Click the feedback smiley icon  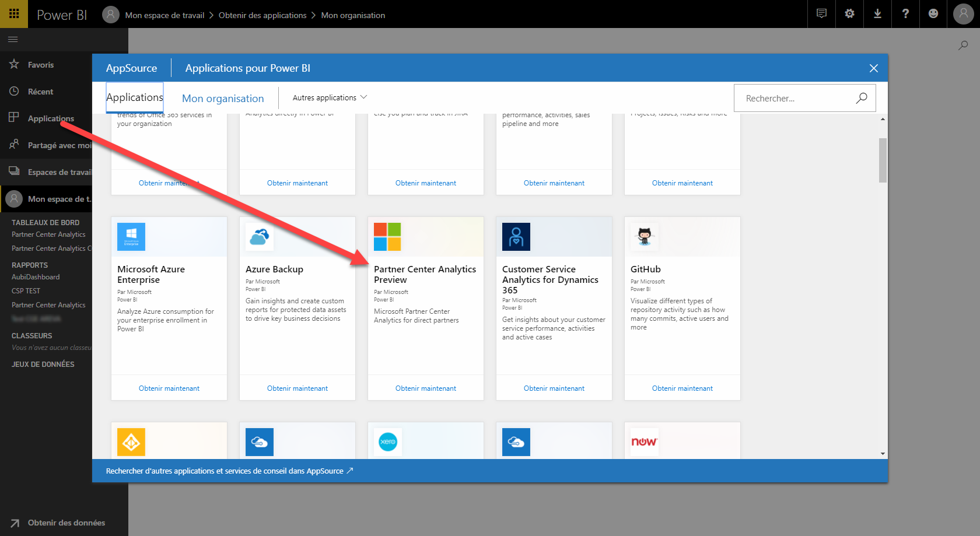tap(933, 14)
